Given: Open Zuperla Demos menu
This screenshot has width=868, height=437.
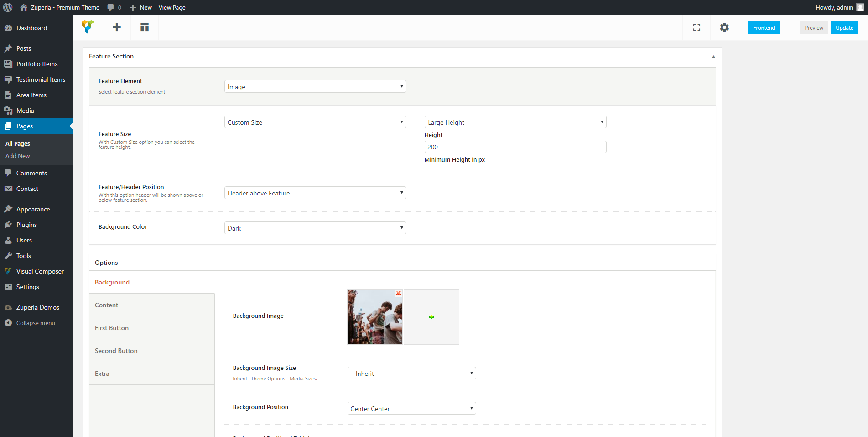Looking at the screenshot, I should pyautogui.click(x=36, y=307).
